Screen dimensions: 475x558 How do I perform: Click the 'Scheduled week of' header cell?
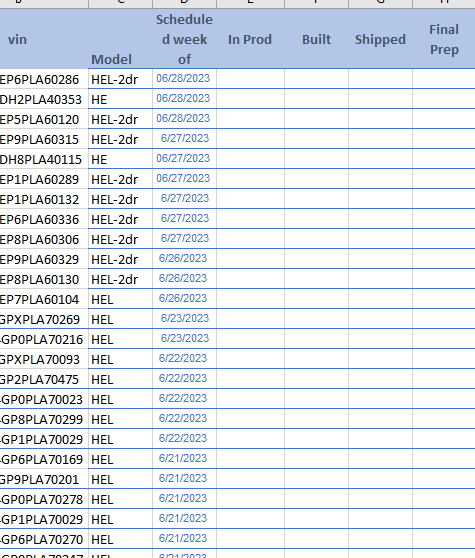(x=184, y=39)
